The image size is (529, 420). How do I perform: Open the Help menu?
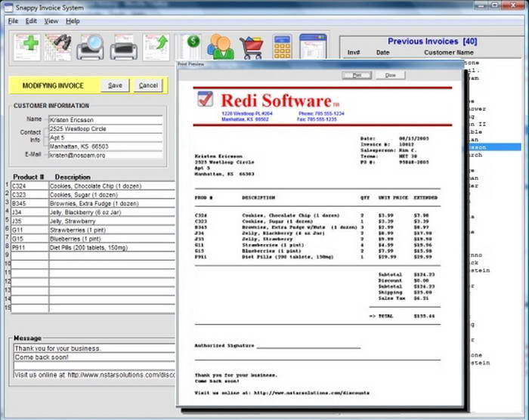point(73,20)
